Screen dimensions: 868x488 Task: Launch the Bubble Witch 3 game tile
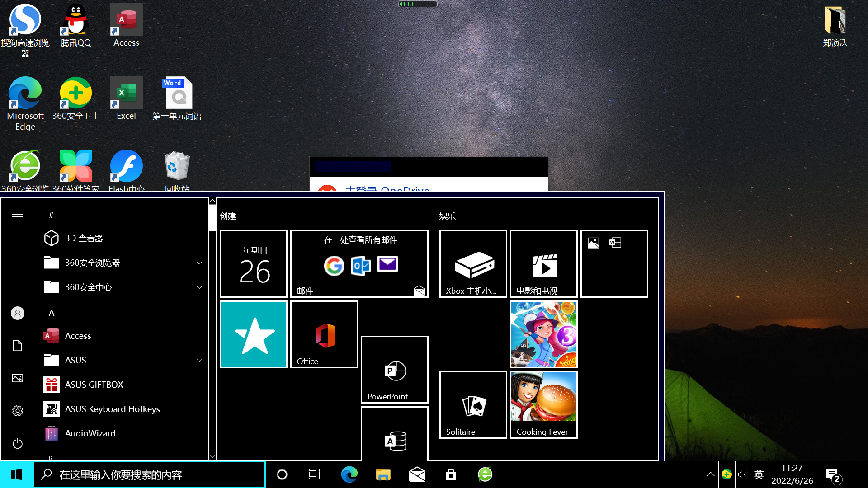click(544, 334)
